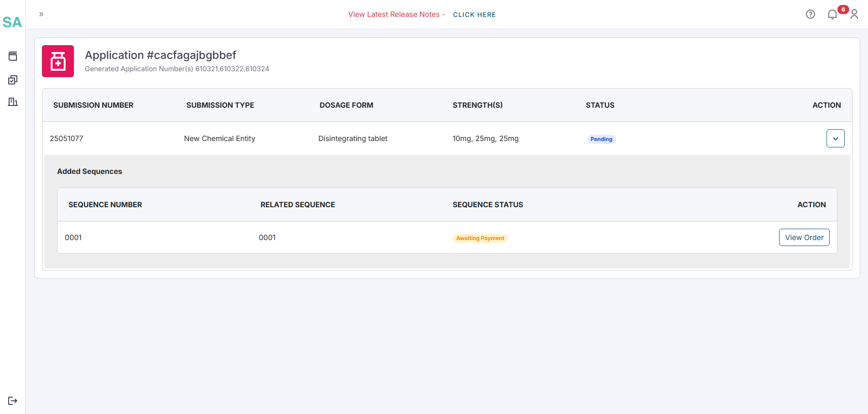Click the Awaiting Payment status badge
868x414 pixels.
click(x=480, y=238)
